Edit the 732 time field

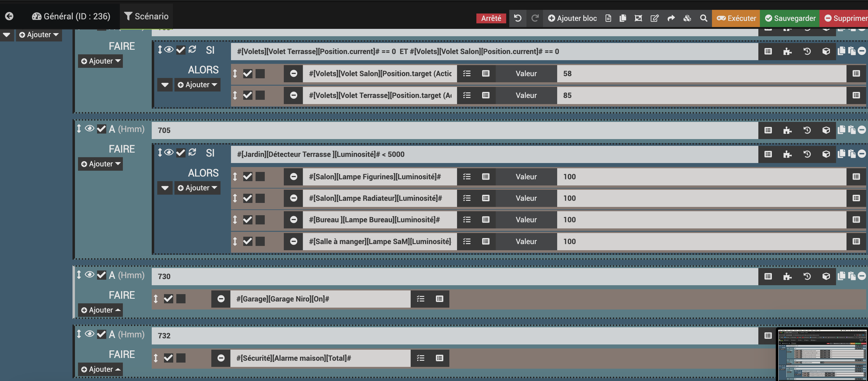point(455,336)
